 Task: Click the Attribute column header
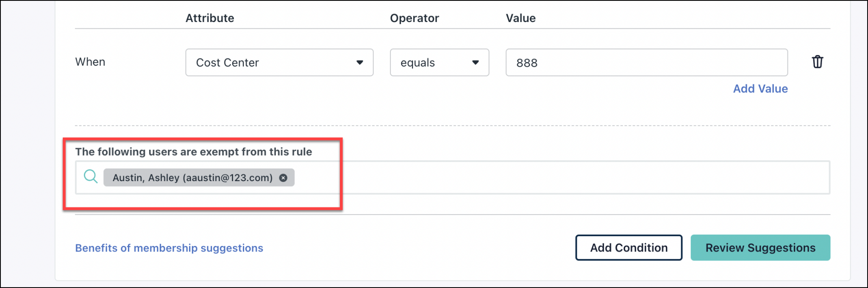point(209,18)
